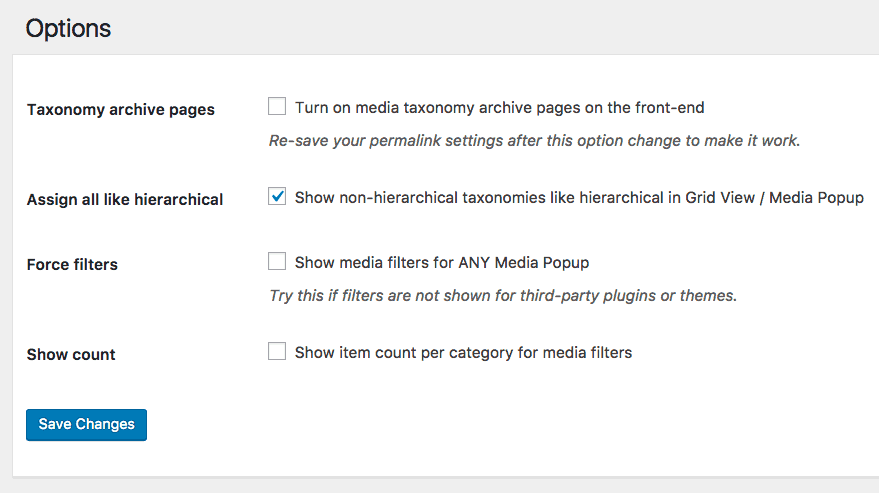Click blank panel area right of Save Changes

[x=500, y=425]
